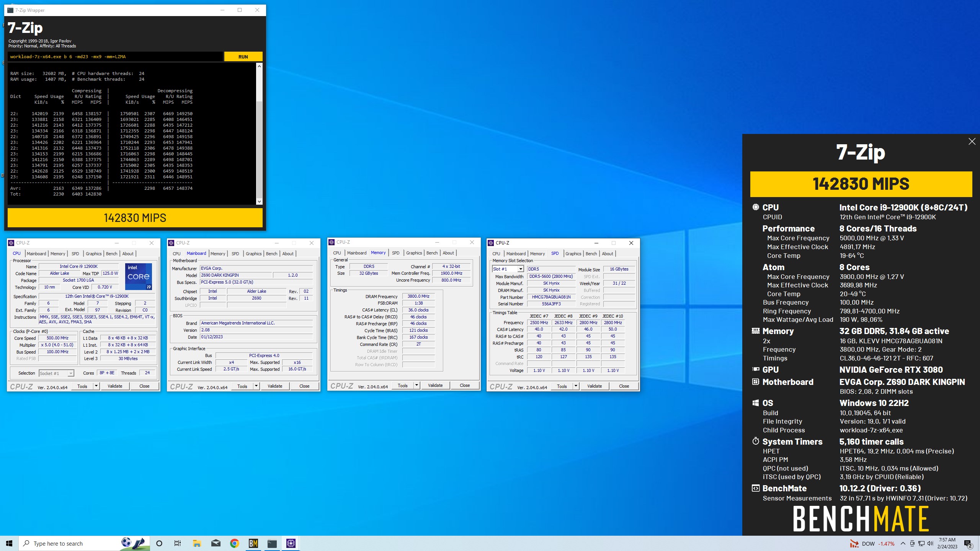
Task: Open About tab in CPU-Z SPD window
Action: [x=608, y=254]
